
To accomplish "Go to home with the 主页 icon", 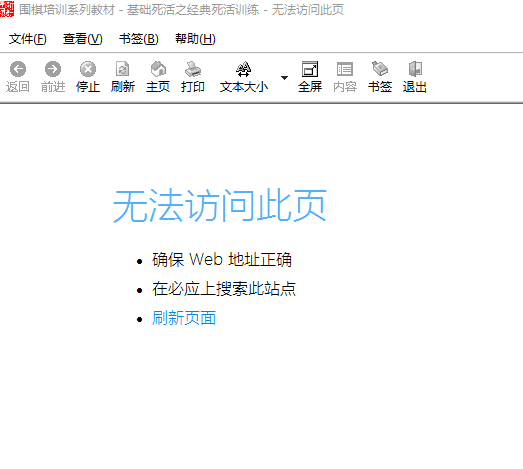I will (158, 69).
